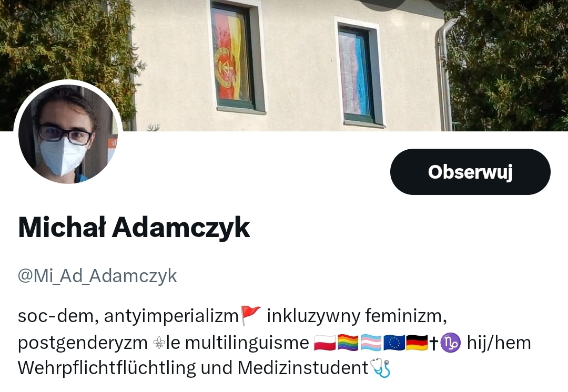Click the rainbow pride flag emoji
This screenshot has width=568, height=392.
click(348, 343)
